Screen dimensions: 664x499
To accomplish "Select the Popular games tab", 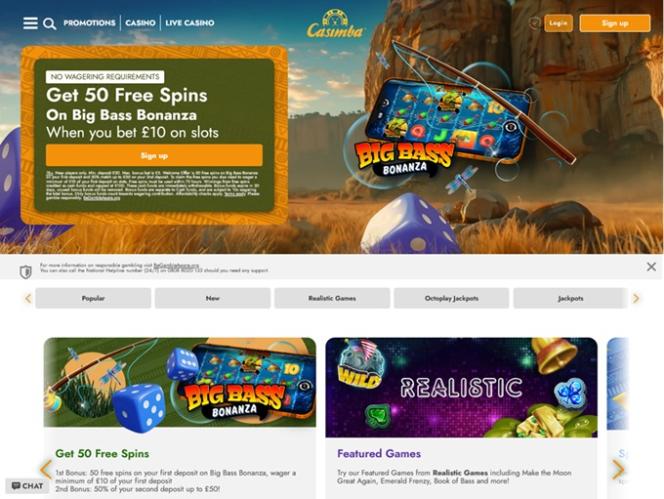I will (93, 298).
